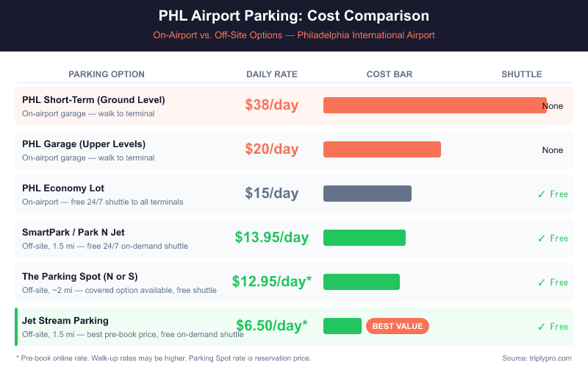The image size is (588, 368).
Task: Click the PHL Garage orange cost bar
Action: [381, 149]
